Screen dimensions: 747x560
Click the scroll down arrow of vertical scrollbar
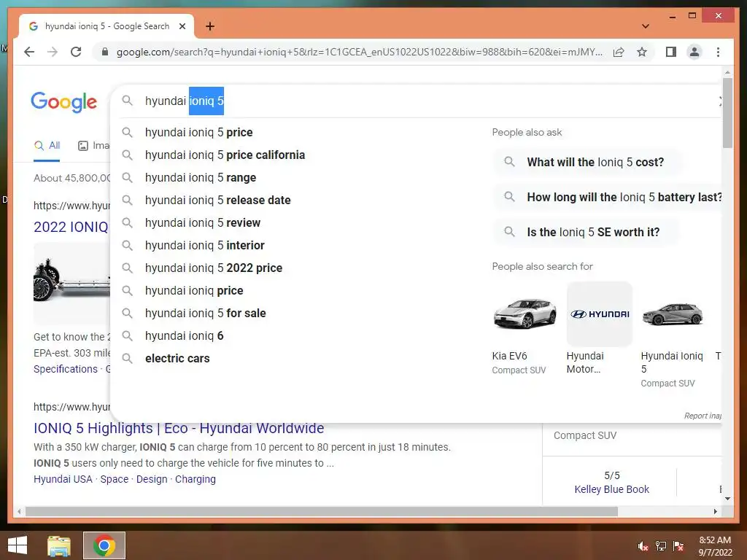727,499
